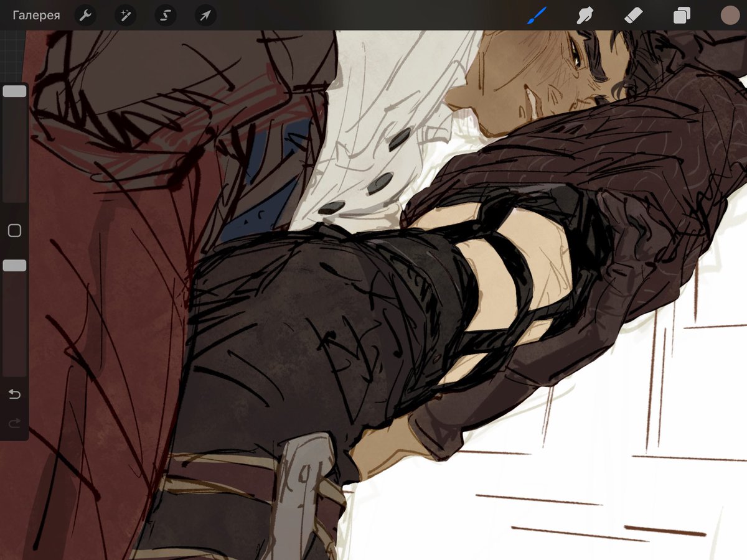Redo the undone stroke
Viewport: 747px width, 560px height.
tap(14, 424)
